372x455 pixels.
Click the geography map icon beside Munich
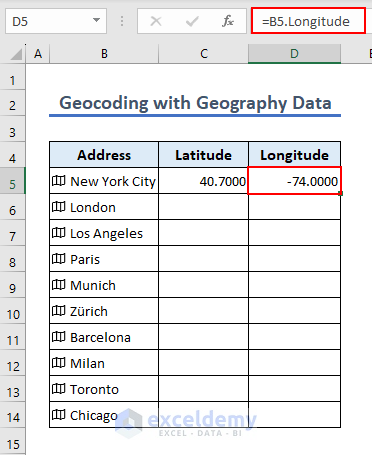59,285
